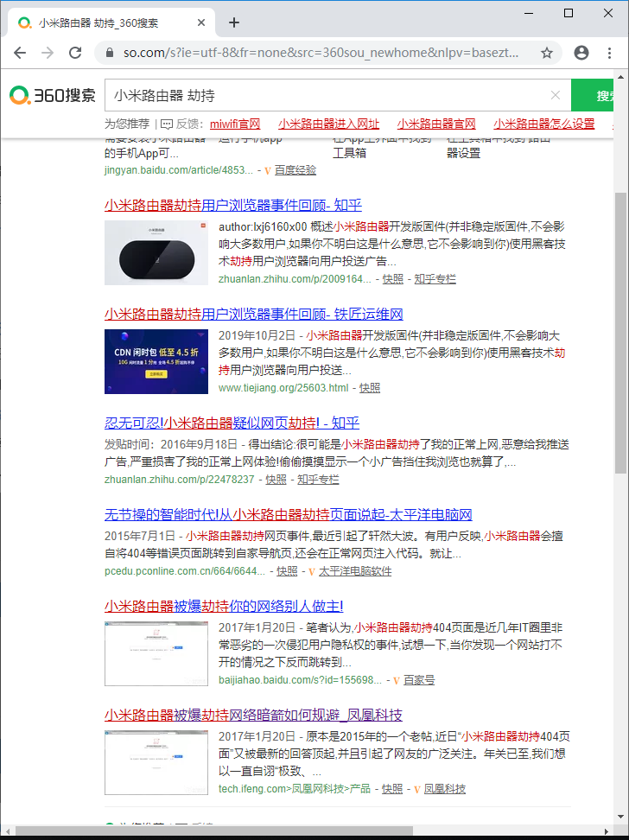Open the 百家号 source link
Viewport: 629px width, 840px height.
(419, 680)
